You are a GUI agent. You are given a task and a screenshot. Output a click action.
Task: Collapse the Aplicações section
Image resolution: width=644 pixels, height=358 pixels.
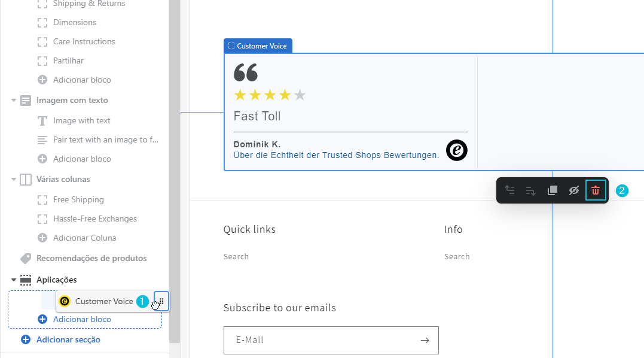click(x=14, y=280)
